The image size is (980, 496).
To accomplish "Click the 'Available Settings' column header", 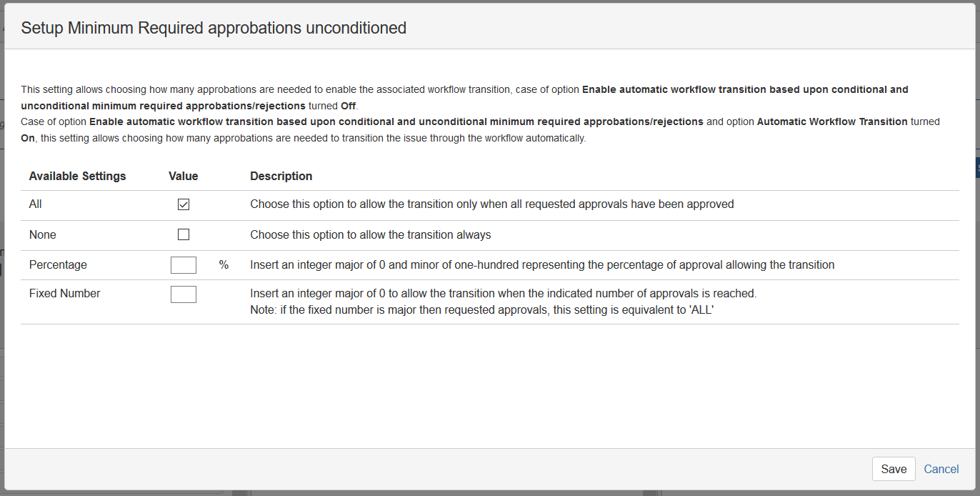I will 77,176.
